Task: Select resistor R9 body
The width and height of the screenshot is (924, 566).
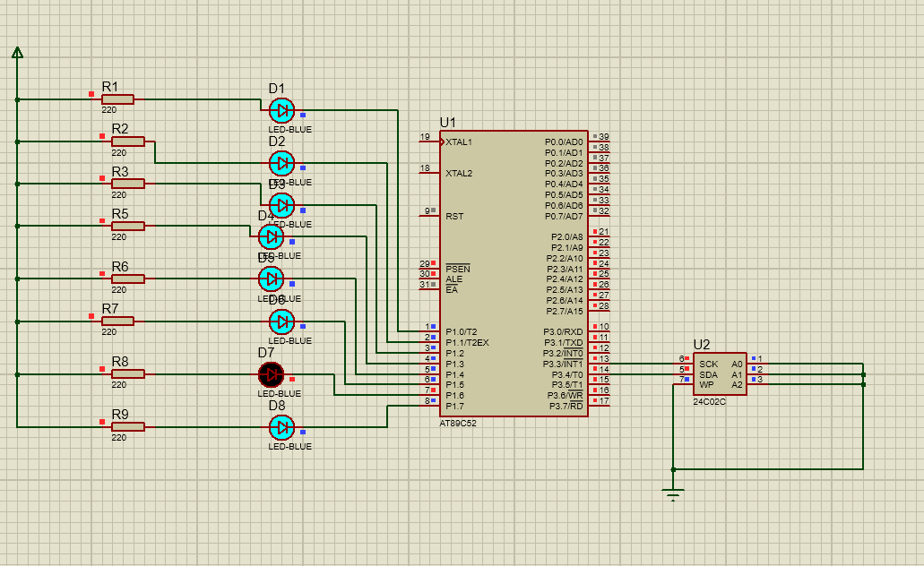Action: [128, 427]
